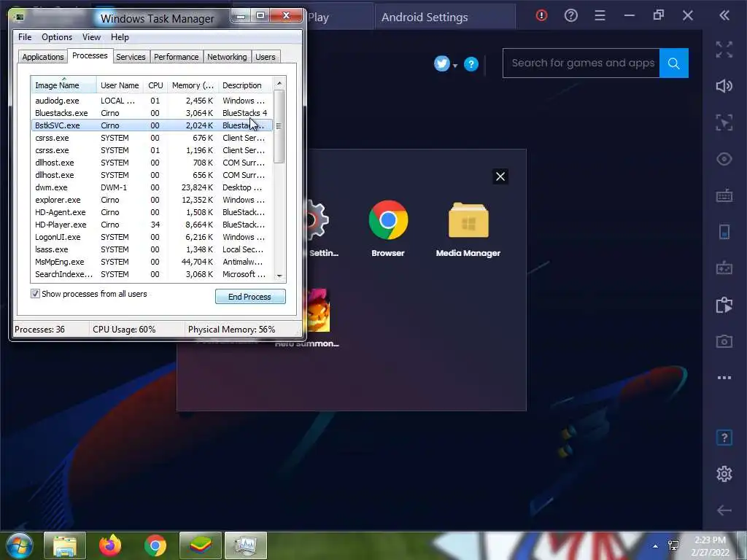Click the blue search magnifier button
This screenshot has width=747, height=560.
tap(673, 63)
